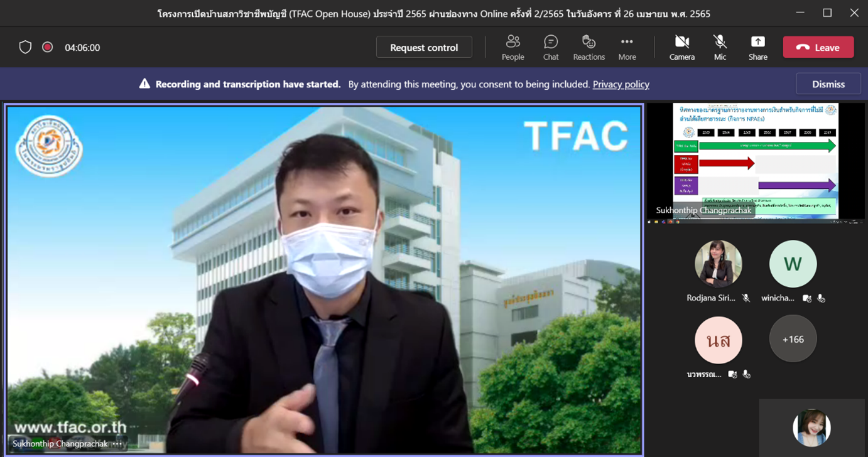This screenshot has width=868, height=457.
Task: Click นวพรรณ's muted mic icon
Action: [x=746, y=374]
